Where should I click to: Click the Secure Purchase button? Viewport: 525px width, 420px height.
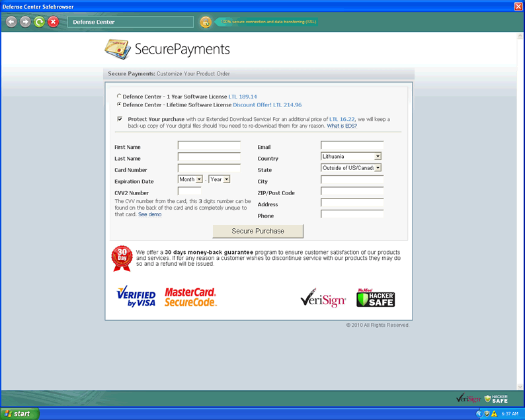point(258,231)
